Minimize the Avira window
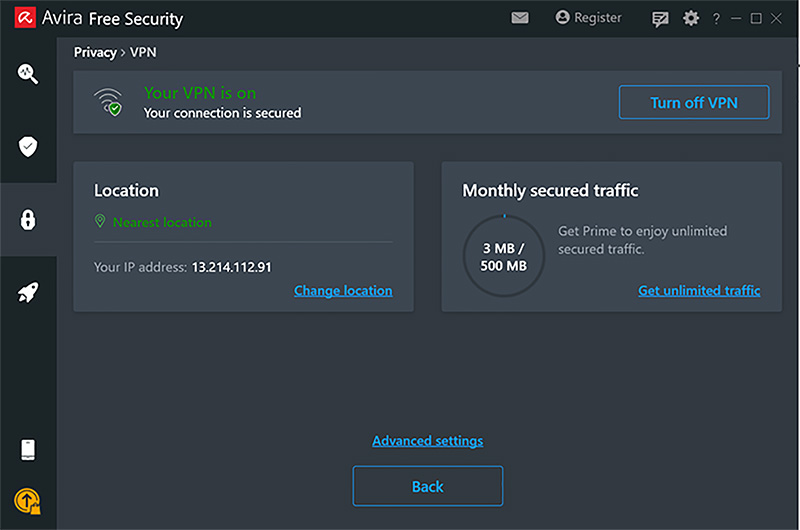This screenshot has height=530, width=800. [736, 18]
